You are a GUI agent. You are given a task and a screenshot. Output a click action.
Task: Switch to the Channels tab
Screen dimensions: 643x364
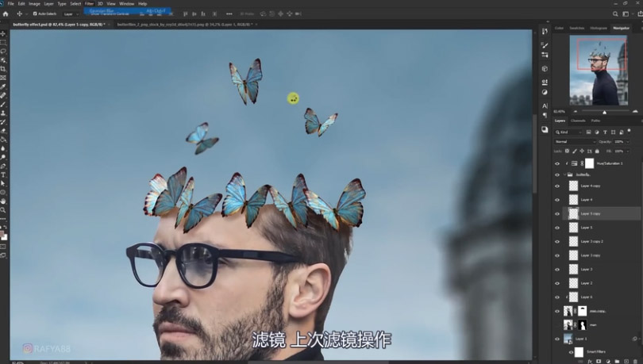[578, 121]
